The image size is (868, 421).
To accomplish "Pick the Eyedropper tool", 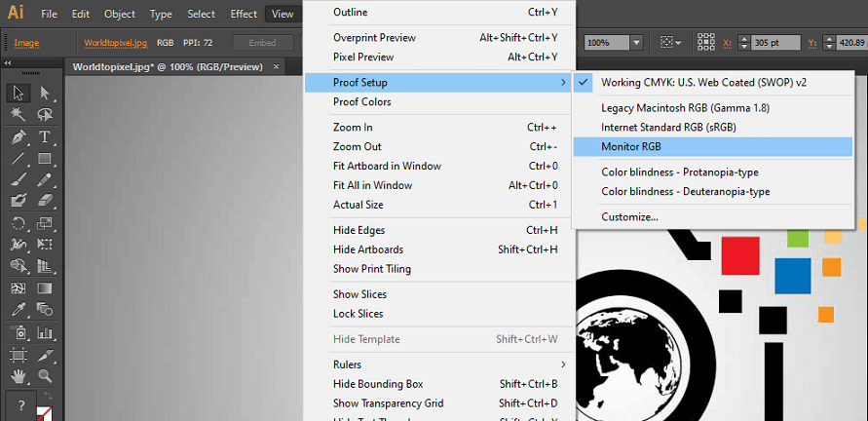I will tap(19, 309).
